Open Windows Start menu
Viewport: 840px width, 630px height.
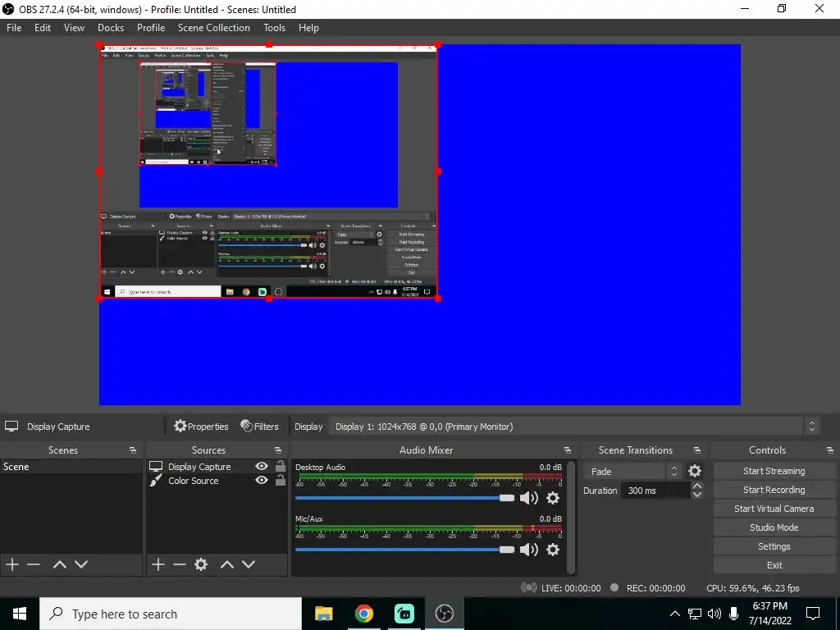pyautogui.click(x=20, y=614)
